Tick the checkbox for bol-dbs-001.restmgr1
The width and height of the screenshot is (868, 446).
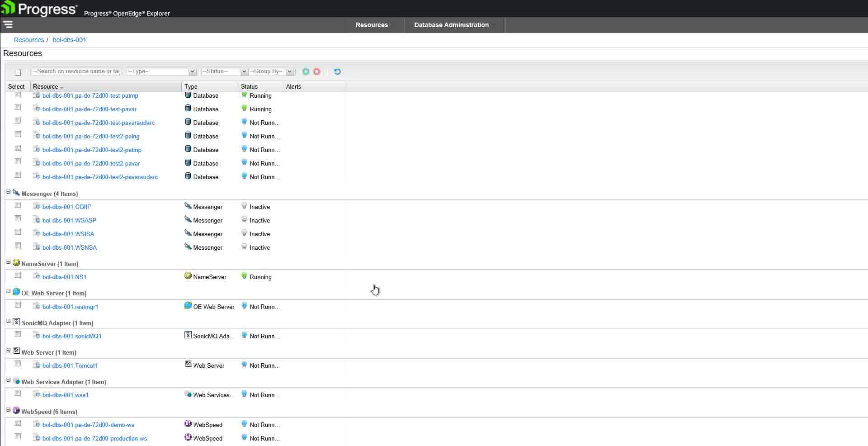[18, 305]
